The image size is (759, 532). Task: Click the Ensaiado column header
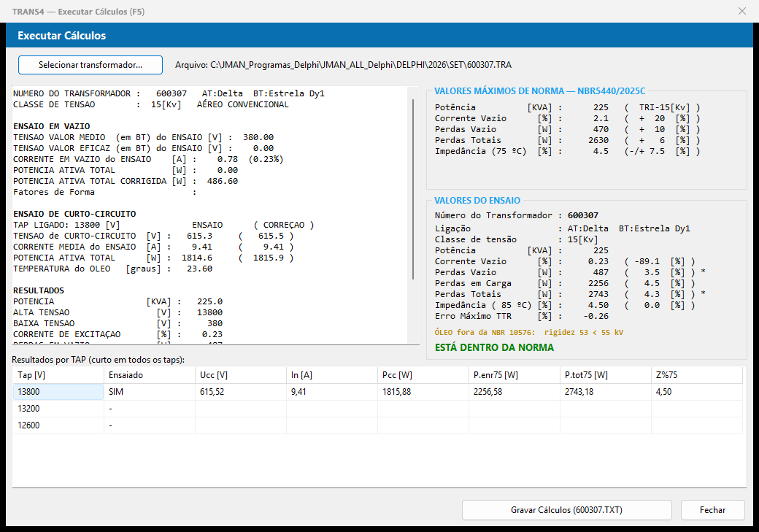[150, 375]
